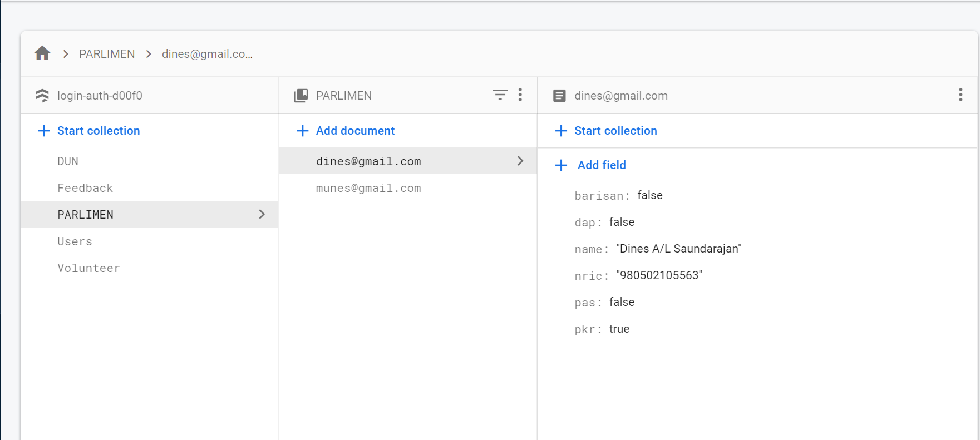Start a subcollection in the dines@gmail.com document

point(615,131)
